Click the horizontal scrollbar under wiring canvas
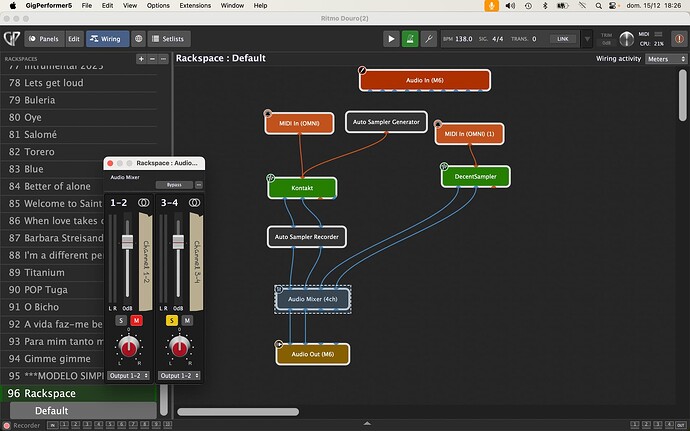 (238, 412)
